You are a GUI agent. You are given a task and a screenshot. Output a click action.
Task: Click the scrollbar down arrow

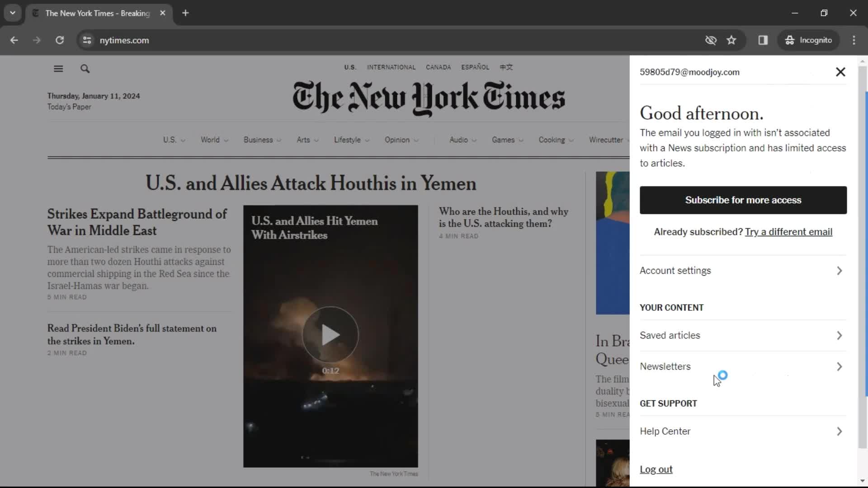tap(863, 481)
